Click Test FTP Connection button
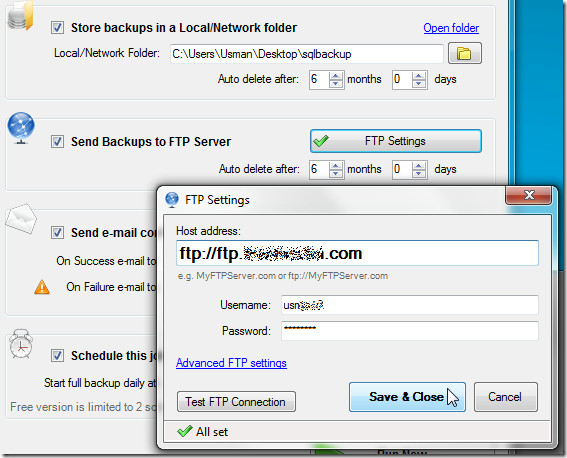 (236, 402)
